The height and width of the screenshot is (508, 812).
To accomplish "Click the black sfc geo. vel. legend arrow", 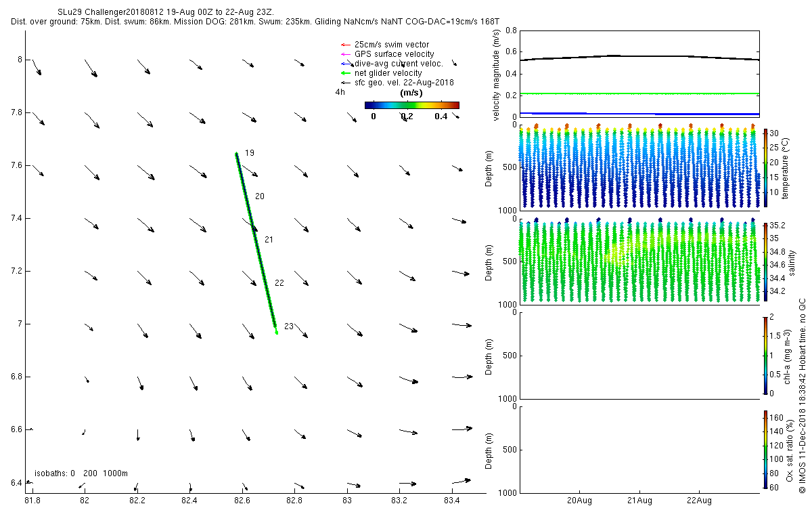I will pyautogui.click(x=344, y=83).
